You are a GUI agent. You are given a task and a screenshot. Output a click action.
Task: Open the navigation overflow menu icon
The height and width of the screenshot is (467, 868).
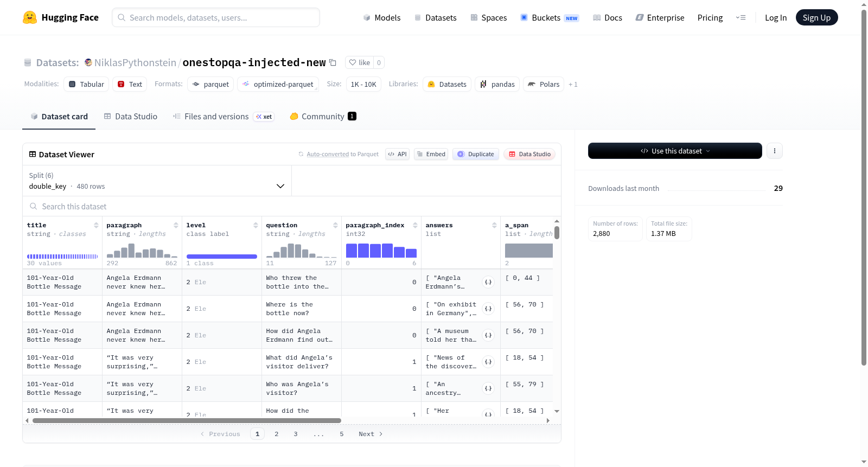[741, 17]
